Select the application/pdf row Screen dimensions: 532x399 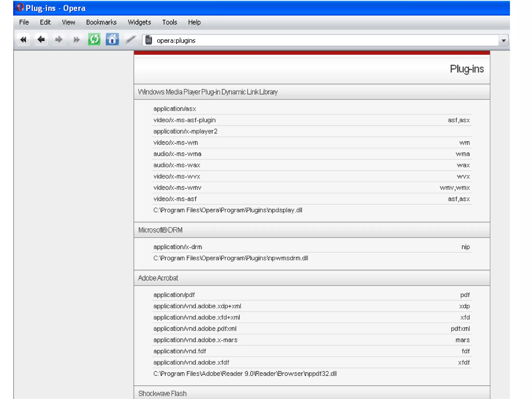(174, 295)
